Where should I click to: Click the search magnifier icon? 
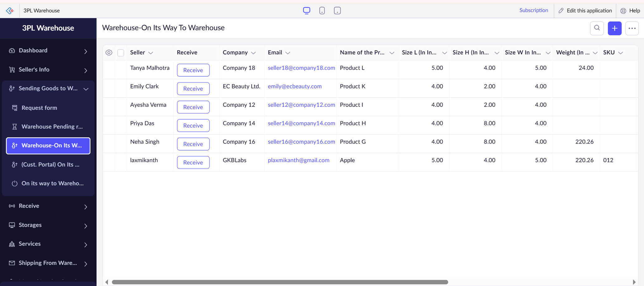pyautogui.click(x=597, y=28)
